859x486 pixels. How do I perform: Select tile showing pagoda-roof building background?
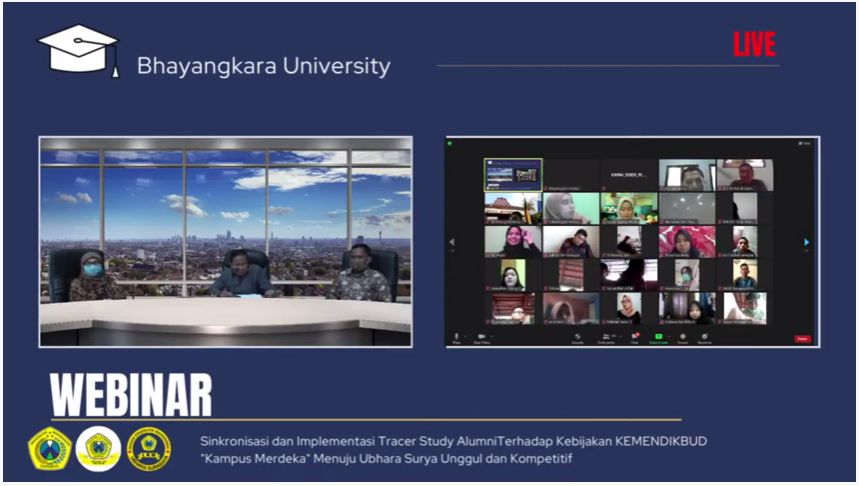[x=513, y=208]
